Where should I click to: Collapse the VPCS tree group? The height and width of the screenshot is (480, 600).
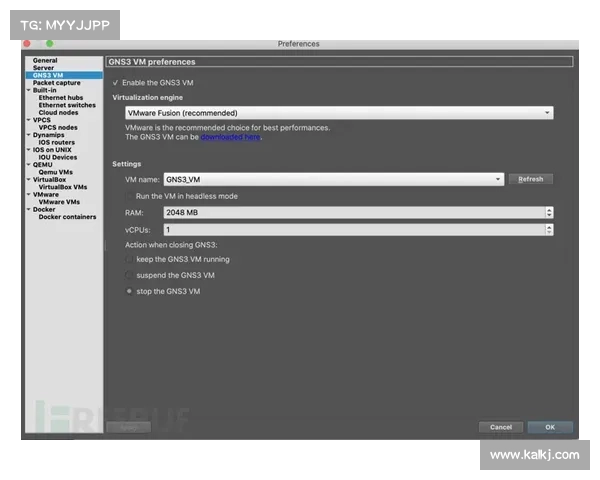point(28,120)
